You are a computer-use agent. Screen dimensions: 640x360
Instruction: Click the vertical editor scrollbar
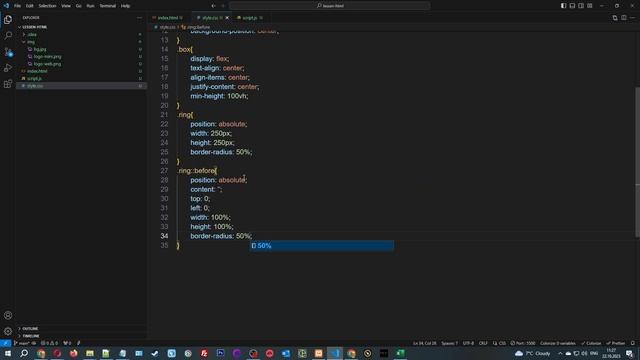coord(637,162)
